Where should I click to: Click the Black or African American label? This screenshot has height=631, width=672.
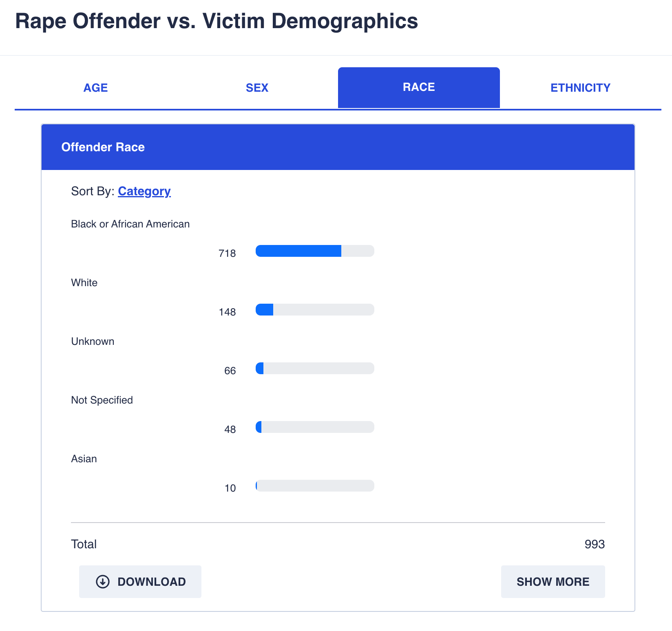130,224
